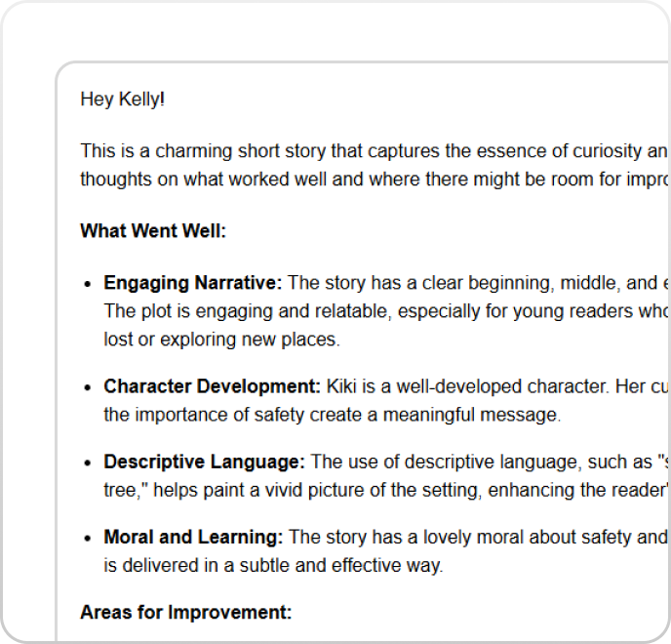Click the line "The plot is engaging and relatable"
Image resolution: width=671 pixels, height=644 pixels.
[x=380, y=311]
